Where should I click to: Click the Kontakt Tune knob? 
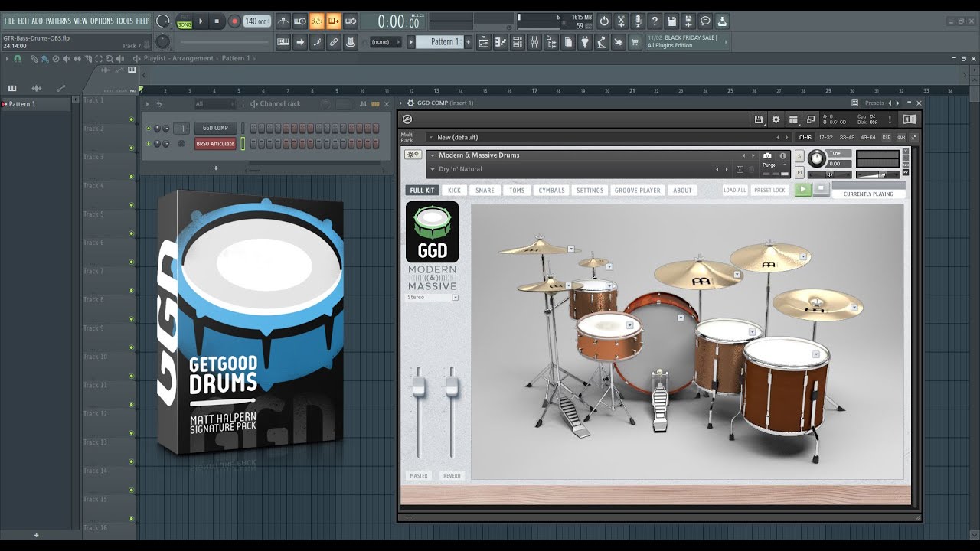[817, 158]
